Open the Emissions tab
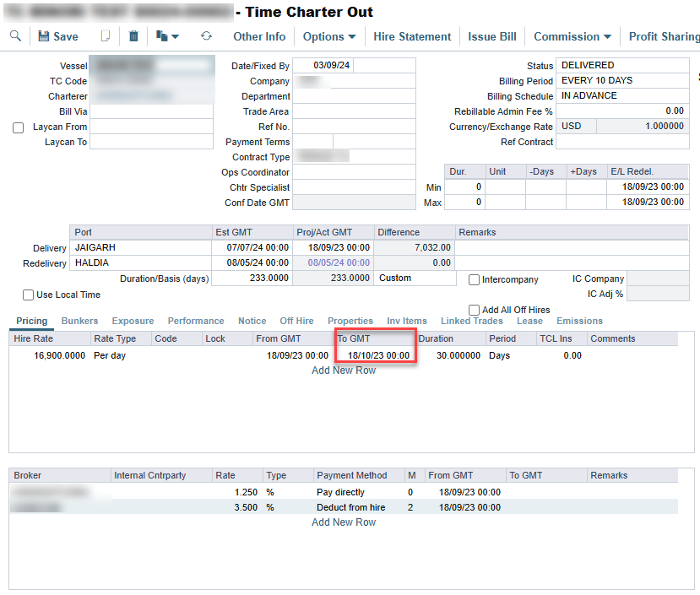Viewport: 700px width, 595px height. pyautogui.click(x=579, y=321)
